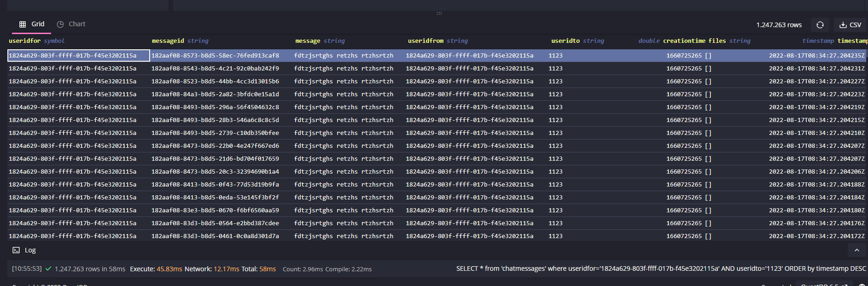Select messageid 182aaf08-8413-b8d5-0f43-77d53d19b9fa
The image size is (868, 286).
click(215, 184)
